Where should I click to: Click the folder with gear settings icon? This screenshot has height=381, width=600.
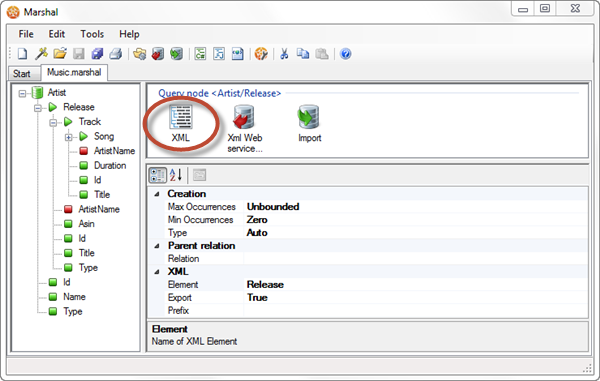tap(140, 54)
